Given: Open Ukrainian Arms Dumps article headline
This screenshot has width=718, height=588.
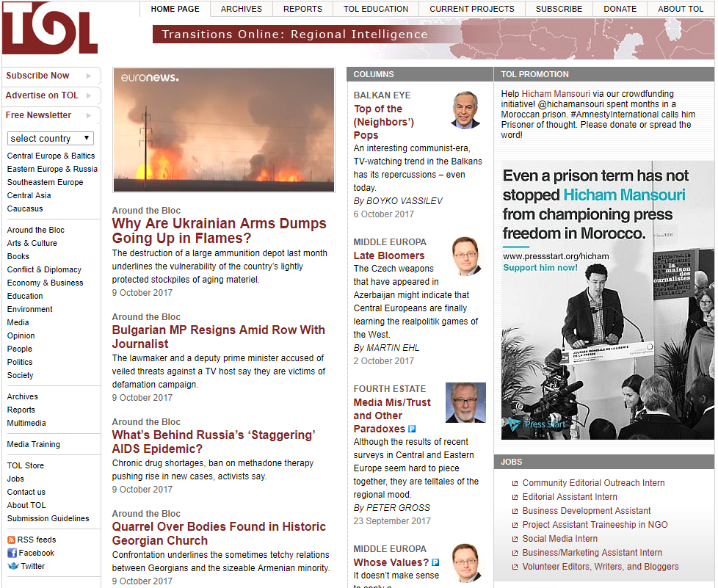Looking at the screenshot, I should pyautogui.click(x=219, y=231).
